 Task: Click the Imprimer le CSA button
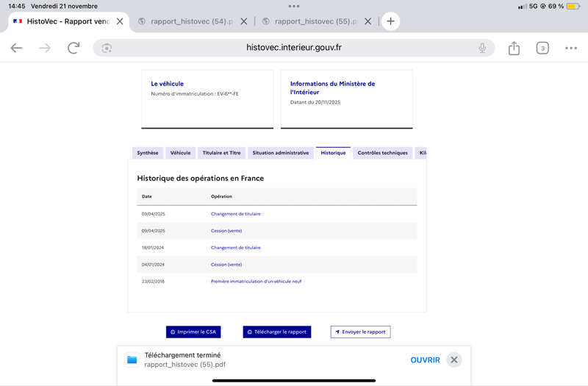point(193,332)
